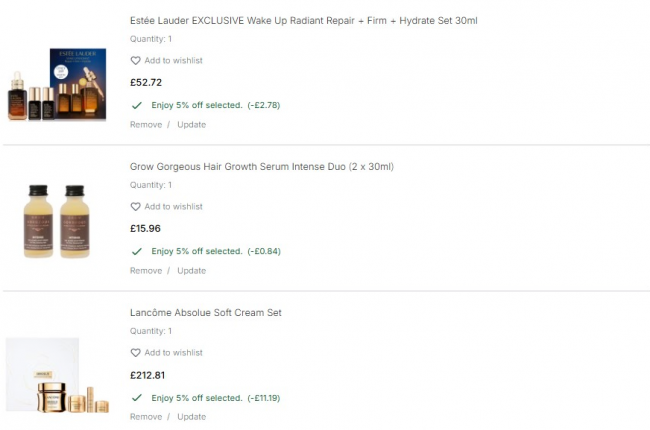
Task: Remove the Lancôme Absolue Soft Cream Set
Action: (x=146, y=417)
